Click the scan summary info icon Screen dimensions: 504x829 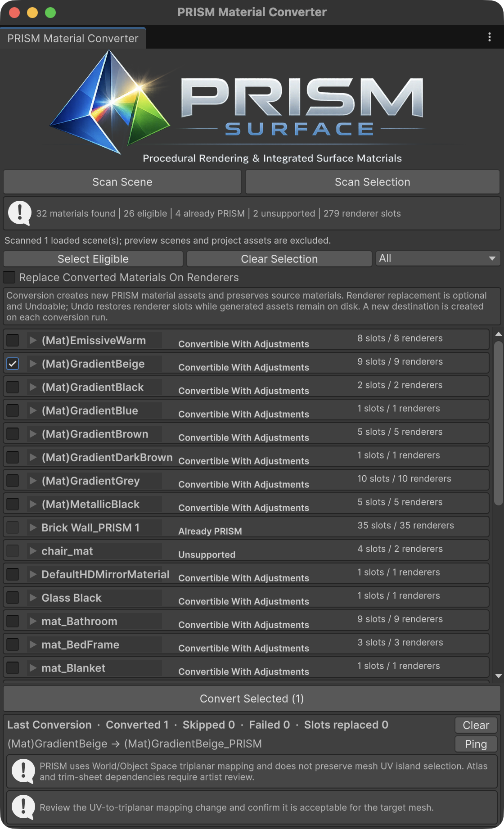20,213
